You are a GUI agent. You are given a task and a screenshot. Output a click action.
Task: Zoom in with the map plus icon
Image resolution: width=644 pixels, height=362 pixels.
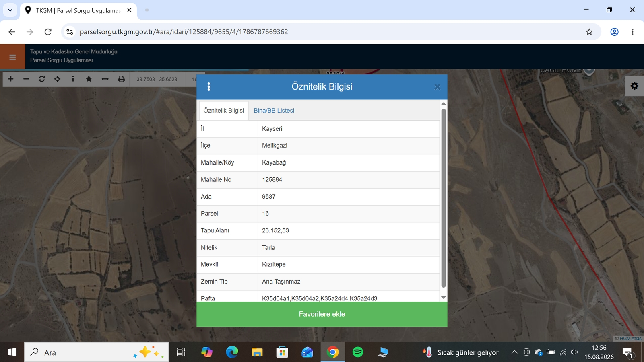pos(10,79)
